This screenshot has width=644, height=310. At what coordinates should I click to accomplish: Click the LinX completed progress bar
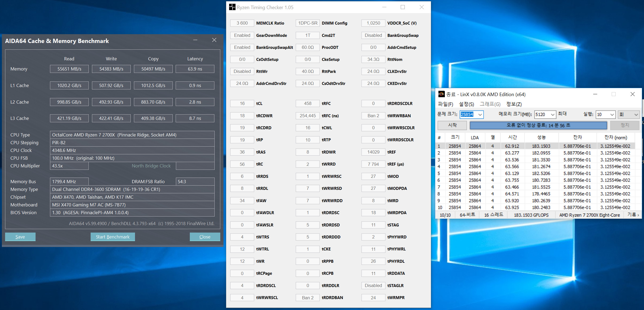point(538,125)
